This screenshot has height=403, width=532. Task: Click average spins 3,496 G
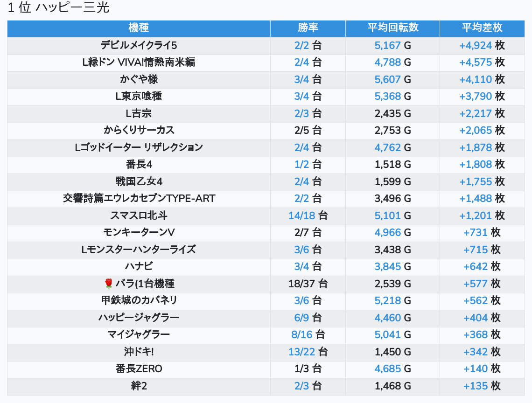(392, 198)
